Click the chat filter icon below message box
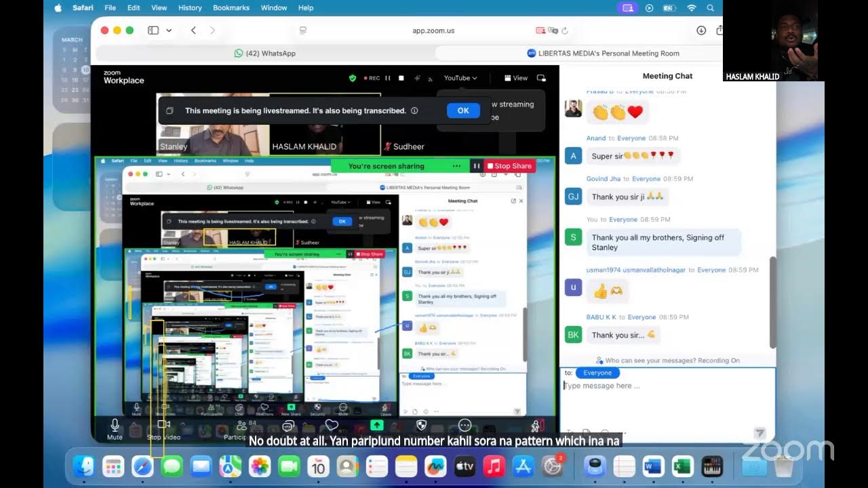This screenshot has height=488, width=868. click(760, 432)
